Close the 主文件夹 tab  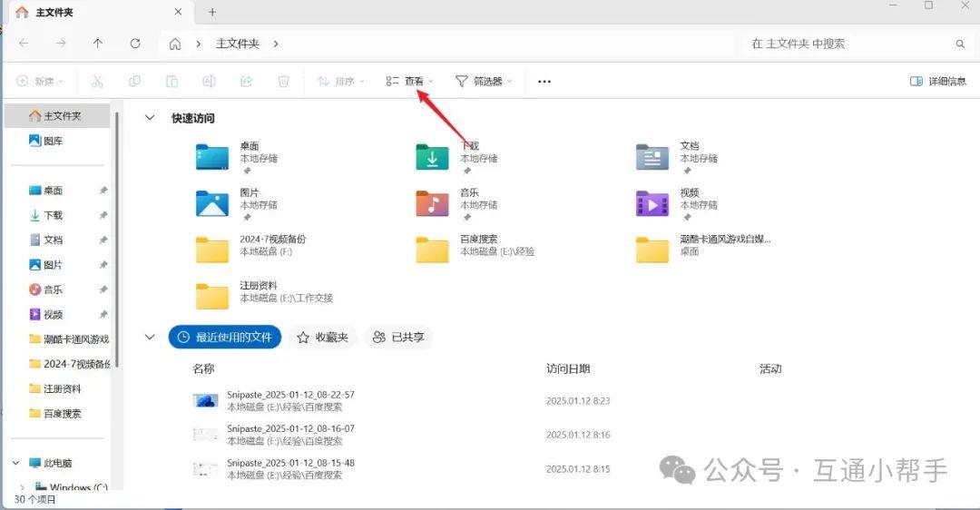pos(178,12)
